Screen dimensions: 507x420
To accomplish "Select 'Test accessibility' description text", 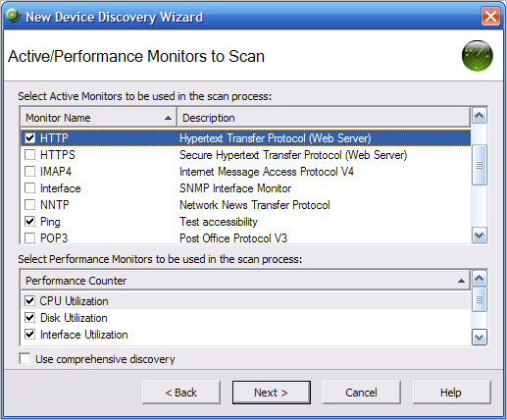I will click(x=219, y=222).
